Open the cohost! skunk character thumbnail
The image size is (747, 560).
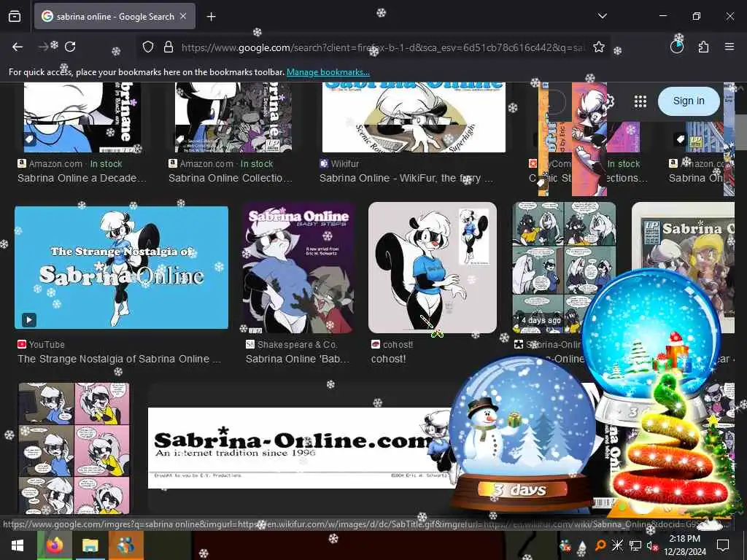point(433,268)
